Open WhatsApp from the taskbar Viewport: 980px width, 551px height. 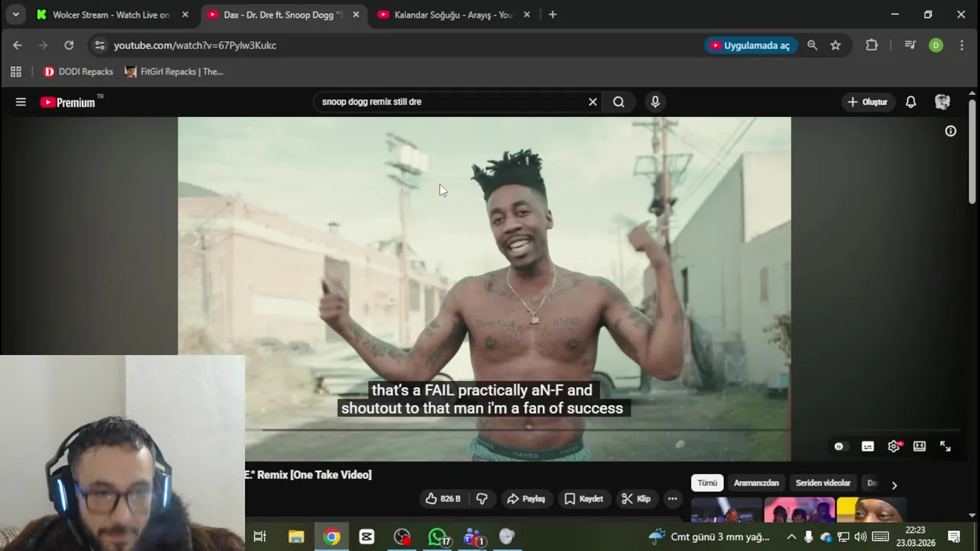click(x=438, y=537)
